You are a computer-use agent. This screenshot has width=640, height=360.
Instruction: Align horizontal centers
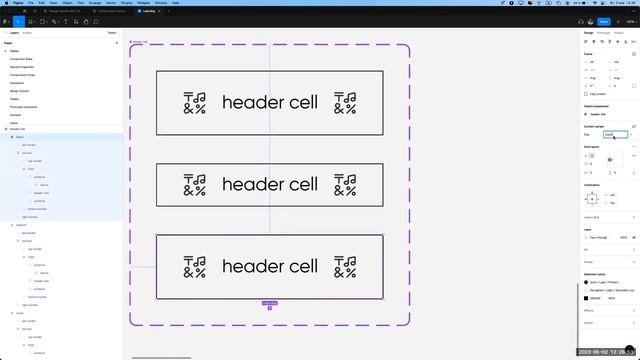coord(594,42)
